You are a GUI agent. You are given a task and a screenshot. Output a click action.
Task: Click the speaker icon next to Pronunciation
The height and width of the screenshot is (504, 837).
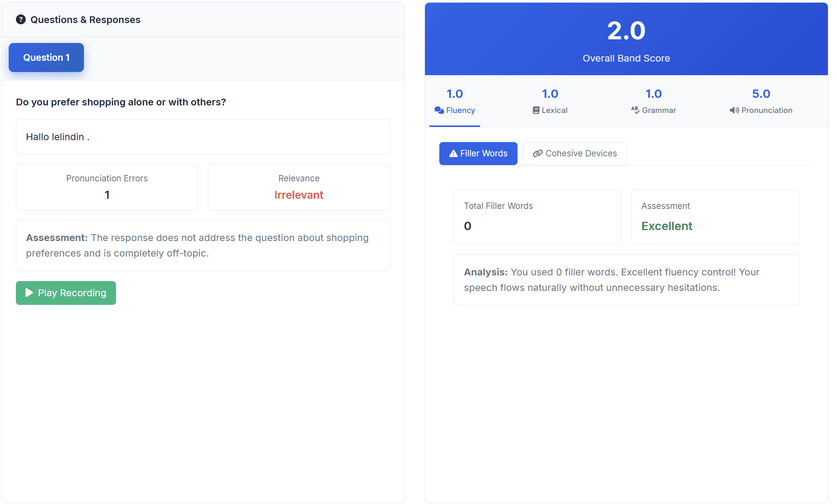point(734,110)
